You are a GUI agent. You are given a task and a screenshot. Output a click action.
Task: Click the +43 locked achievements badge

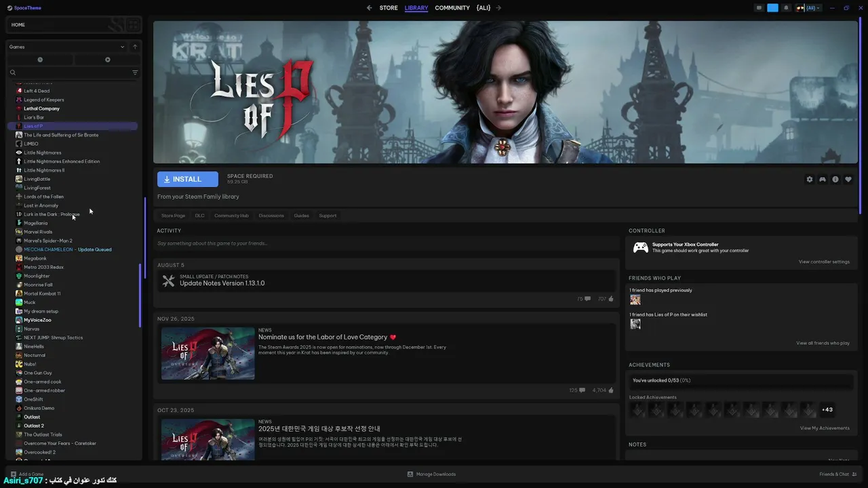click(x=827, y=410)
